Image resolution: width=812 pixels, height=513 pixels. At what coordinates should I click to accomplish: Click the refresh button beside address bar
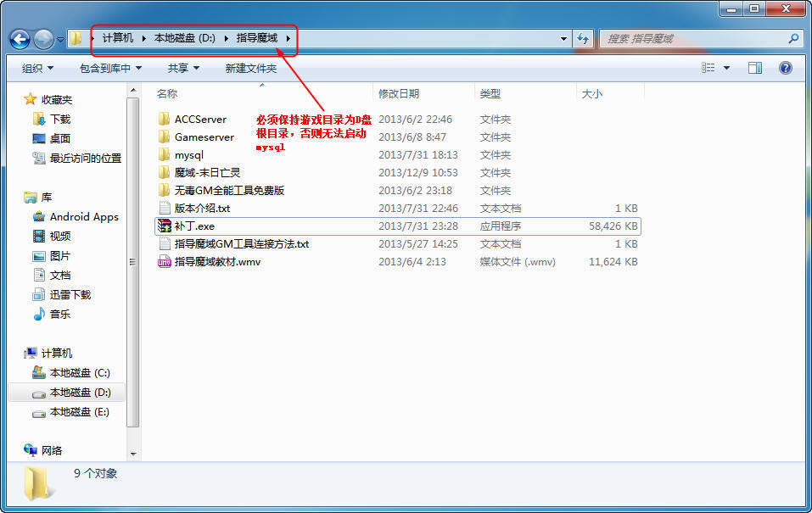[x=584, y=39]
